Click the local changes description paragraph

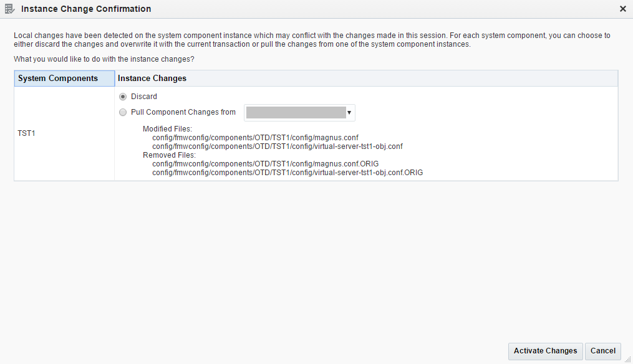click(312, 41)
